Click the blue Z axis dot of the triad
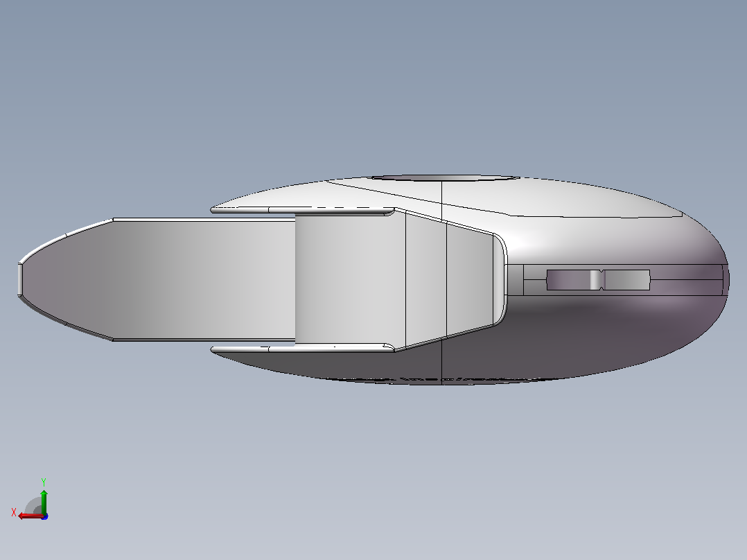747x560 pixels. (45, 516)
